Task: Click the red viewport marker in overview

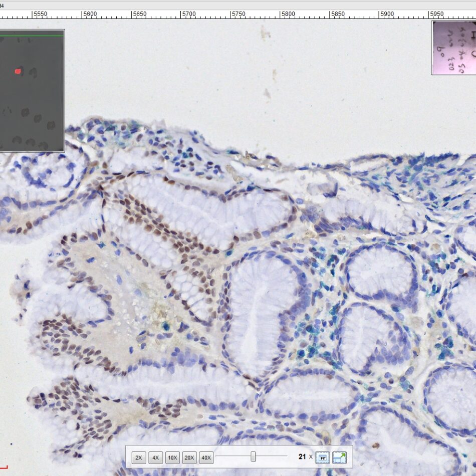Action: 18,72
